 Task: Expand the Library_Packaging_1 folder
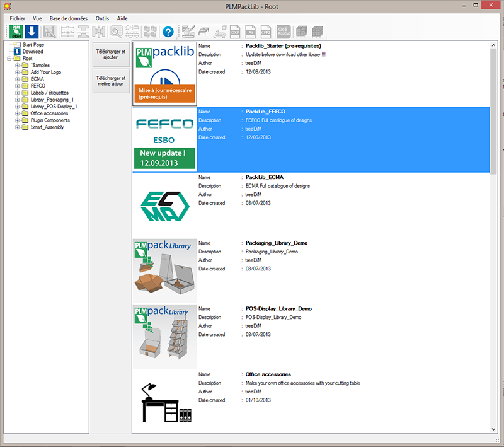pos(18,100)
